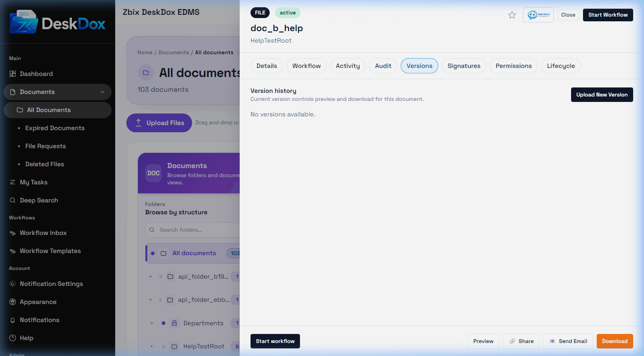Click the folder icon beside All documents heading

click(x=146, y=73)
